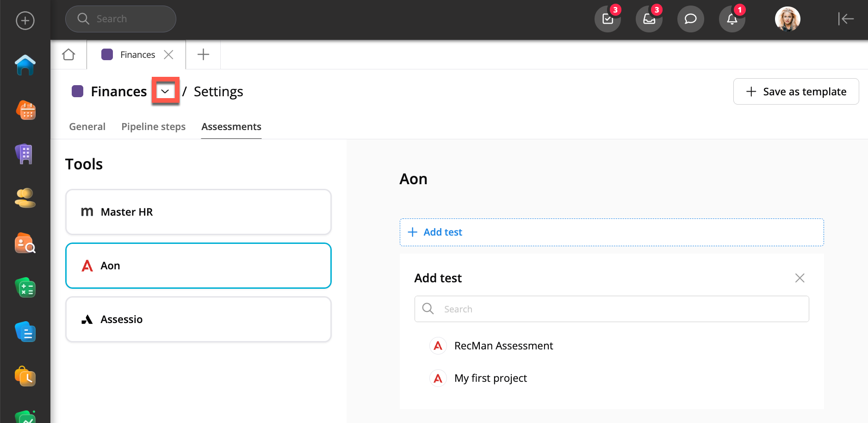Open the orange calendar sidebar icon
868x423 pixels.
[26, 111]
